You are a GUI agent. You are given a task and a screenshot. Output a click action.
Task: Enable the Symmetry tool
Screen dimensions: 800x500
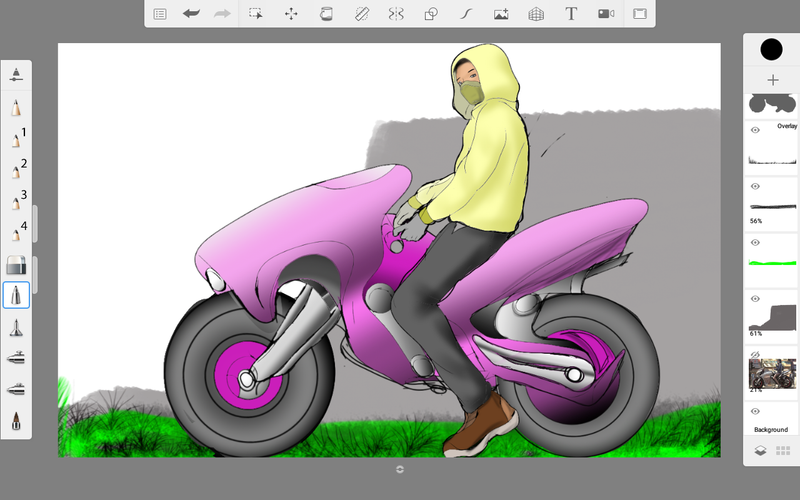click(x=396, y=14)
